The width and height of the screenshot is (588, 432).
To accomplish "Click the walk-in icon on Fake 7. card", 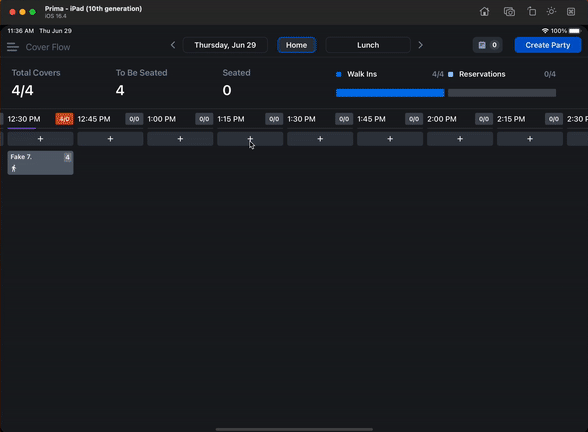I will click(14, 168).
